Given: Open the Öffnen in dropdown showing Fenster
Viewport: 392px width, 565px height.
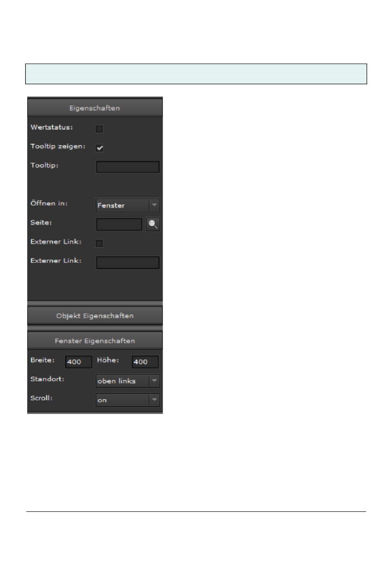Looking at the screenshot, I should point(123,206).
